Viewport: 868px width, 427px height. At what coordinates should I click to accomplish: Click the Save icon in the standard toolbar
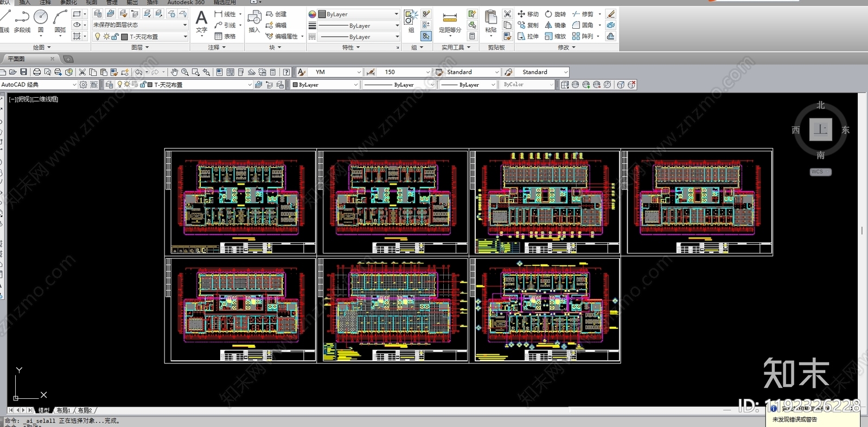click(23, 72)
